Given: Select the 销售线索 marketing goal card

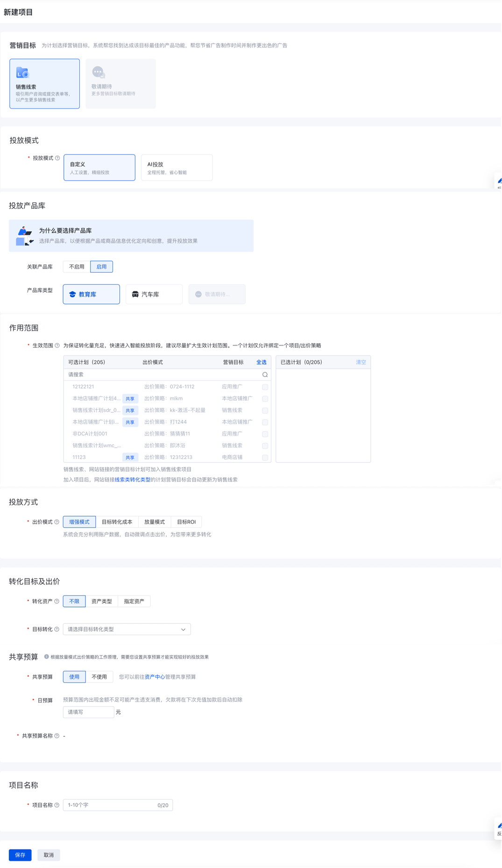Looking at the screenshot, I should pos(44,84).
